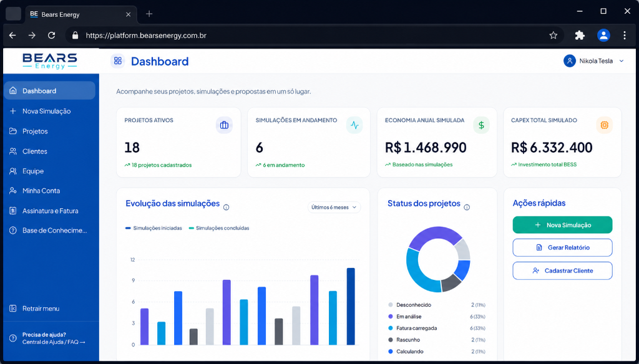Open the browser extensions puzzle icon
This screenshot has width=639, height=364.
click(x=580, y=36)
